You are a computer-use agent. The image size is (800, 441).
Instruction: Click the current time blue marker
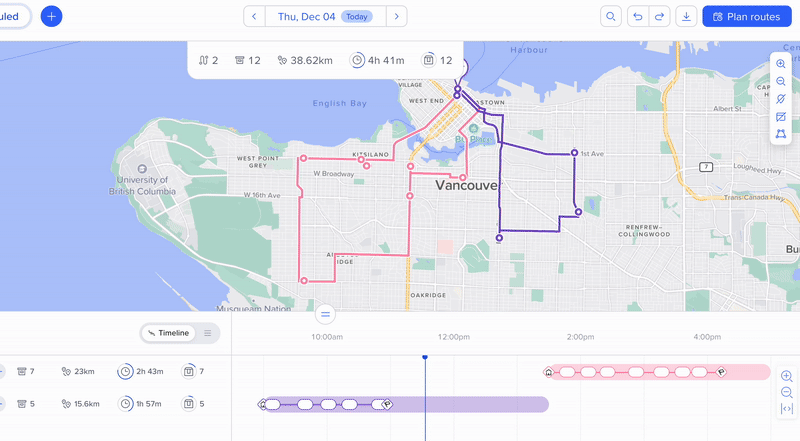(424, 357)
